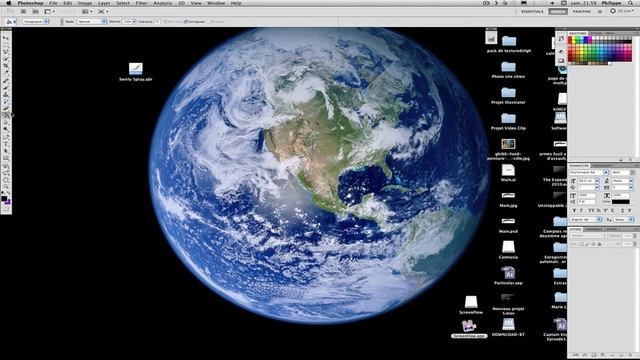Select the Zoom tool
Viewport: 640px width, 360px height.
pos(6,187)
